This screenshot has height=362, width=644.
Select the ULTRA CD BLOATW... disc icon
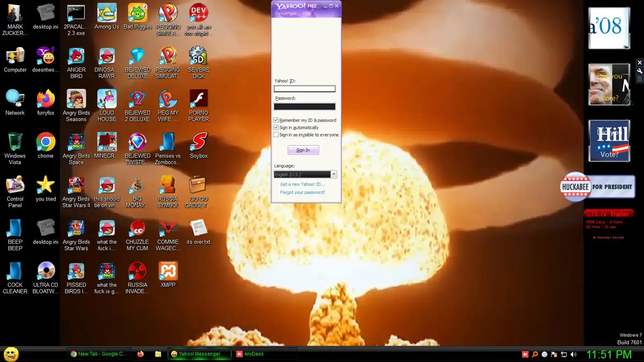tap(45, 278)
